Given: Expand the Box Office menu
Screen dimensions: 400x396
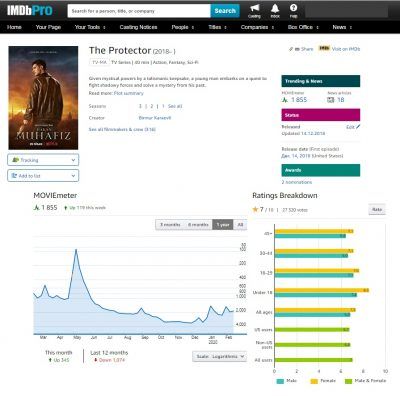Looking at the screenshot, I should [303, 27].
